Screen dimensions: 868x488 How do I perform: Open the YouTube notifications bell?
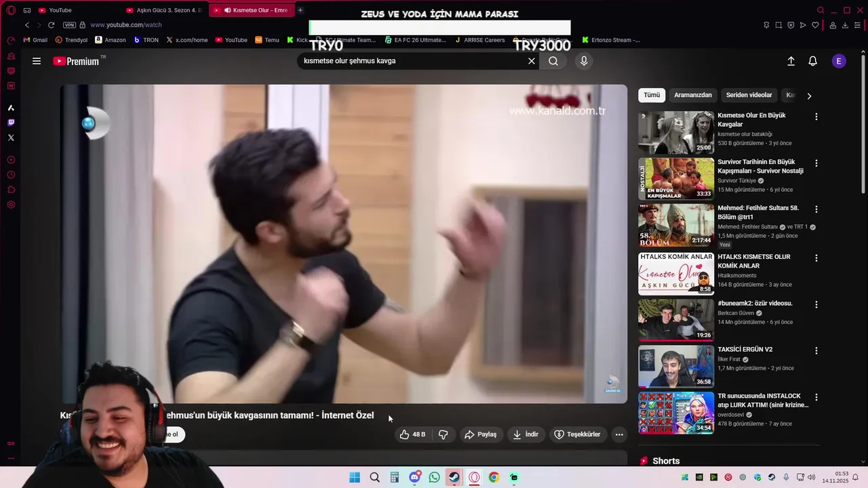coord(812,61)
